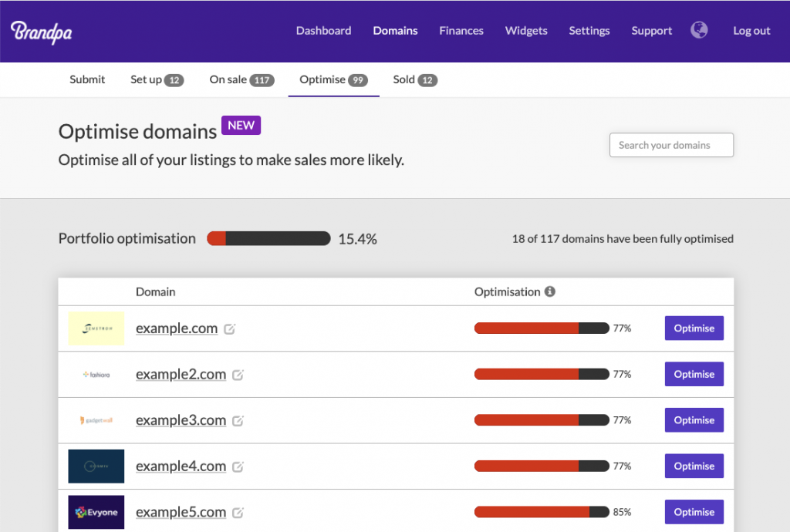Click the 15.4% portfolio percentage

[357, 239]
